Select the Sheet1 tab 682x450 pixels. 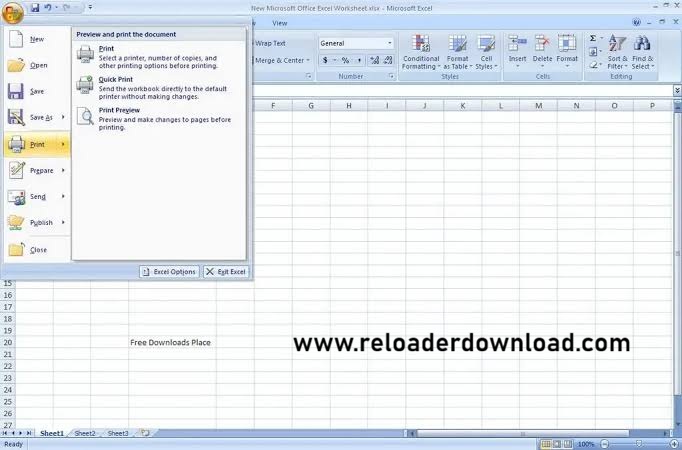point(52,433)
